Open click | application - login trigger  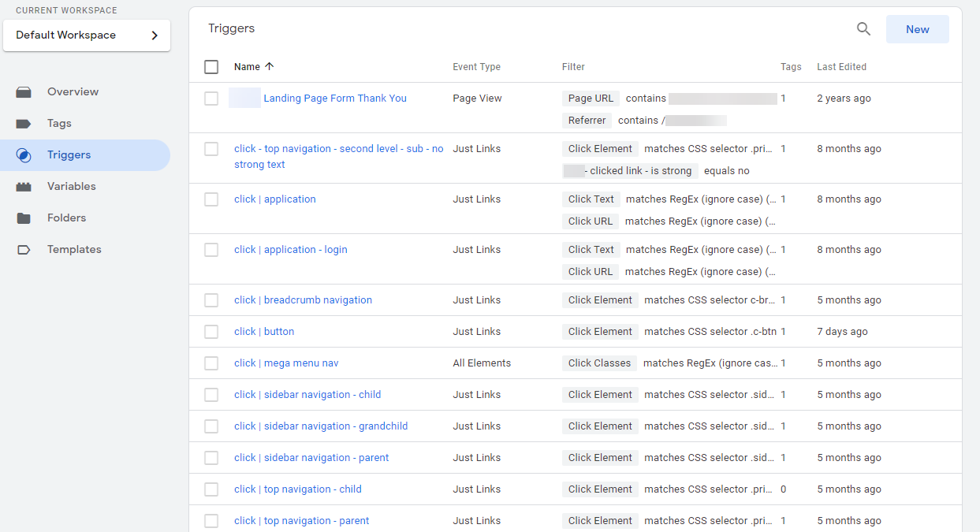[x=290, y=250]
